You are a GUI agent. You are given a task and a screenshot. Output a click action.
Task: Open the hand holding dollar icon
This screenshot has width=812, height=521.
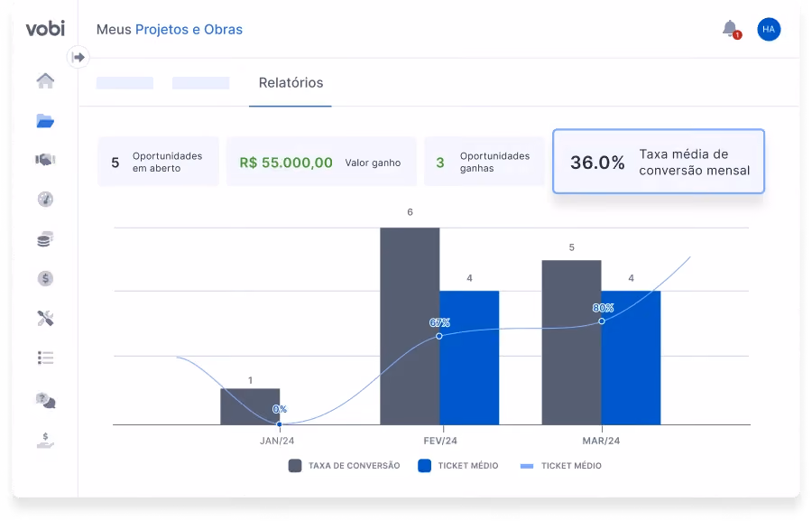coord(46,440)
